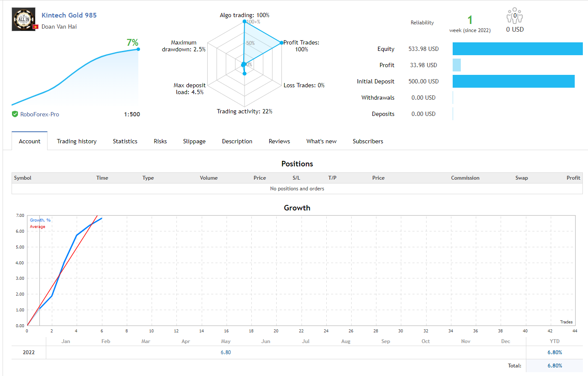
Task: Open the Subscribers tab
Action: coord(368,141)
